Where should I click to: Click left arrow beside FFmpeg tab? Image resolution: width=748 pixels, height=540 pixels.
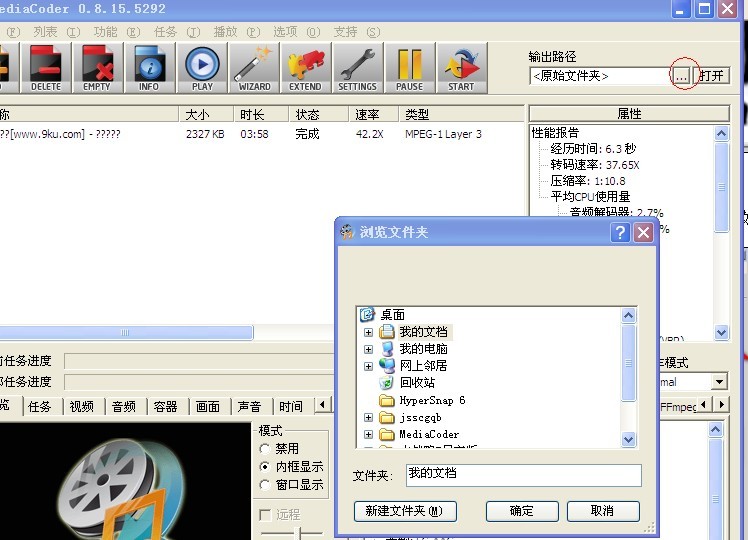coord(704,405)
